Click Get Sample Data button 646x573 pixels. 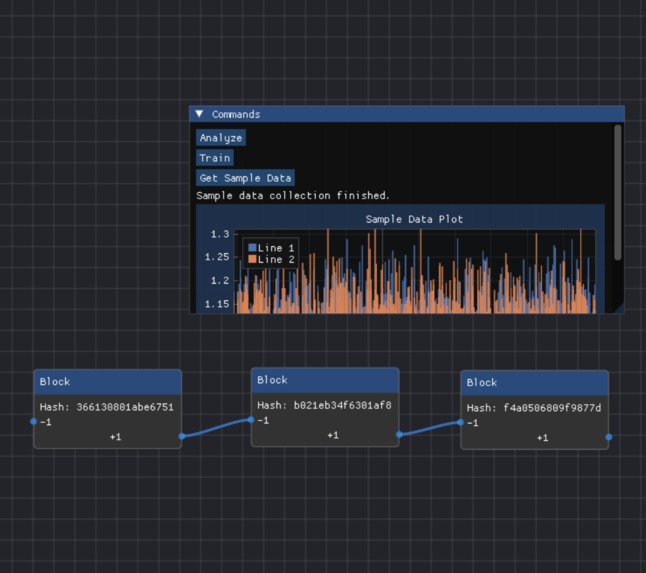[245, 178]
